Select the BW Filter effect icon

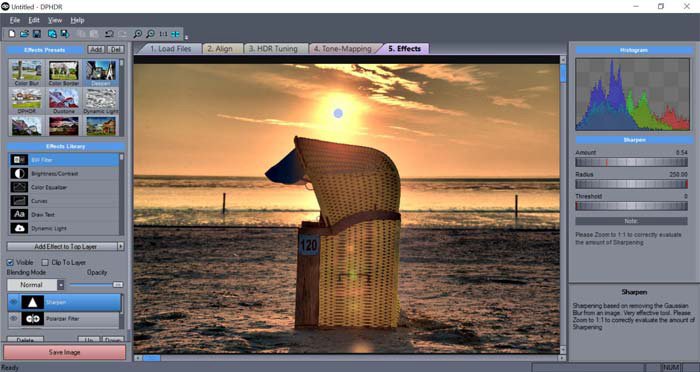19,160
